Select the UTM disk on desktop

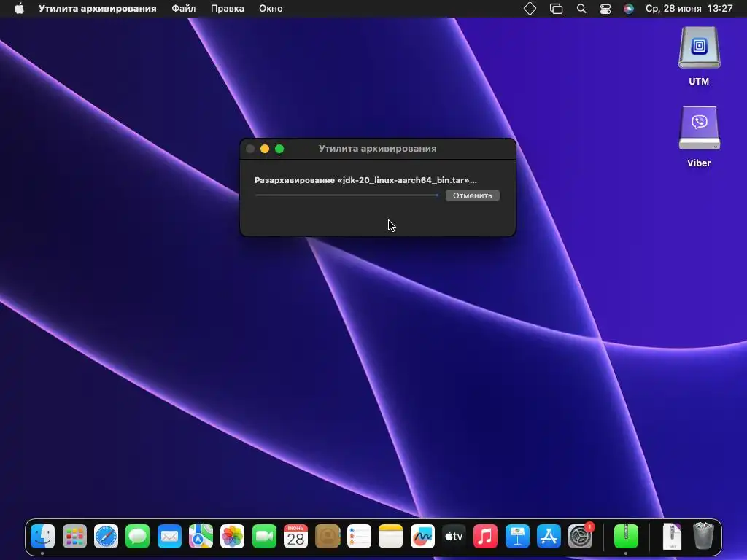click(x=699, y=56)
